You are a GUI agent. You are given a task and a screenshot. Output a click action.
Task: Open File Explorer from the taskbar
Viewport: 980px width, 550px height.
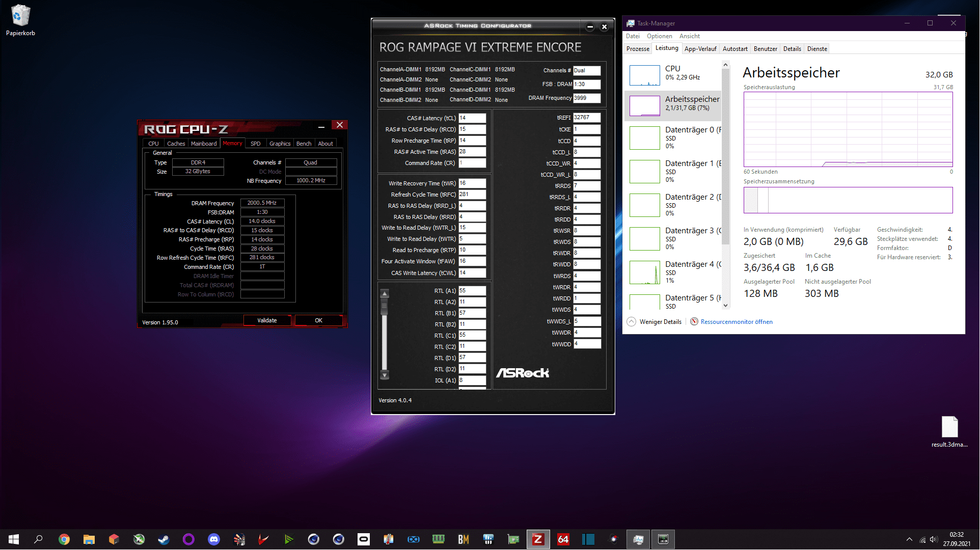(x=89, y=539)
